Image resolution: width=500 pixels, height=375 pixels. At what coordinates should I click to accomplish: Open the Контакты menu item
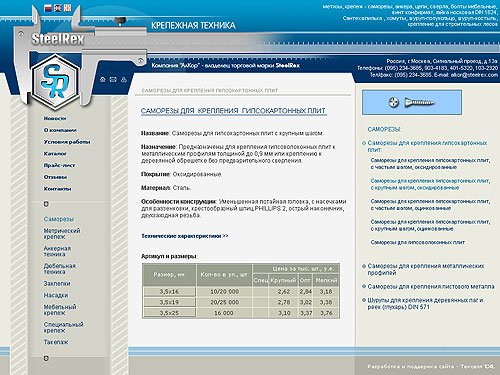58,189
